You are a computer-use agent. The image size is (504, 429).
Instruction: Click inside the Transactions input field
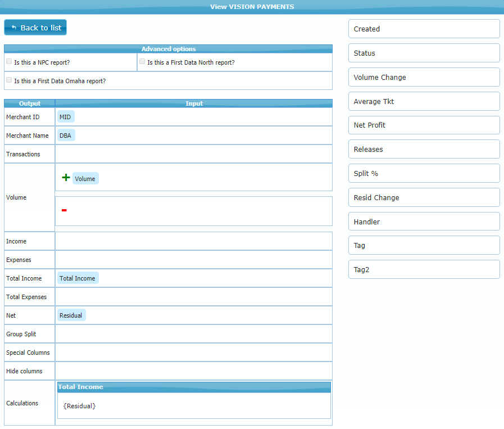pos(193,154)
